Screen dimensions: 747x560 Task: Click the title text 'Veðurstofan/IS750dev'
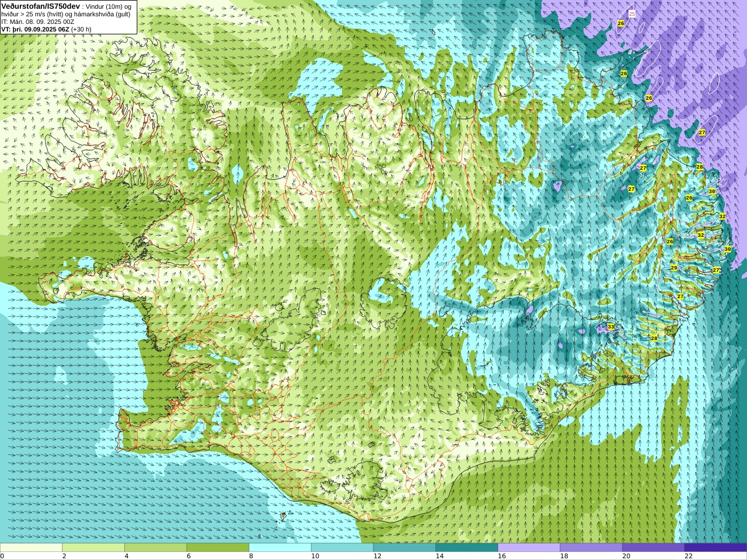(x=41, y=6)
